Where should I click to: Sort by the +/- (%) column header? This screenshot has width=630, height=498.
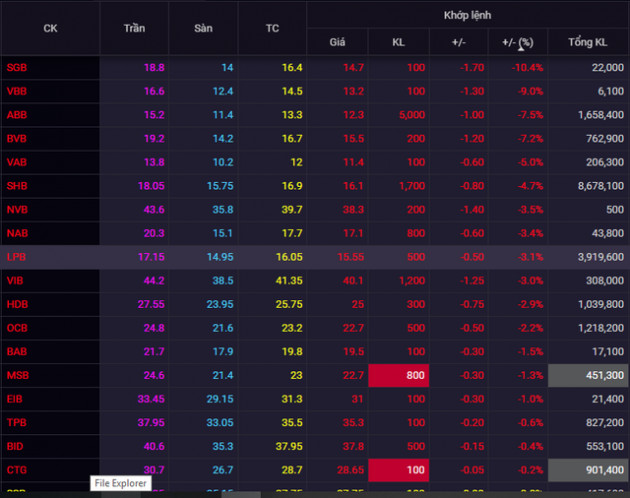(518, 42)
